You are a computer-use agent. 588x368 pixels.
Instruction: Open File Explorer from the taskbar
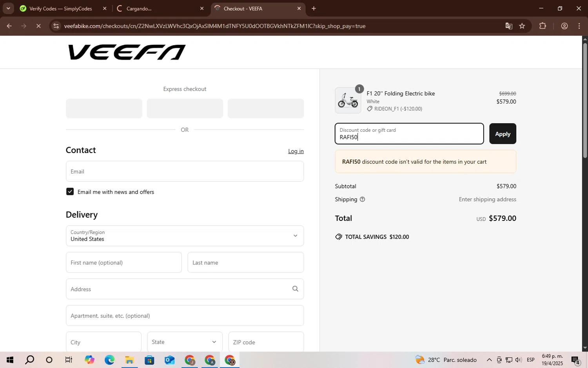tap(129, 360)
